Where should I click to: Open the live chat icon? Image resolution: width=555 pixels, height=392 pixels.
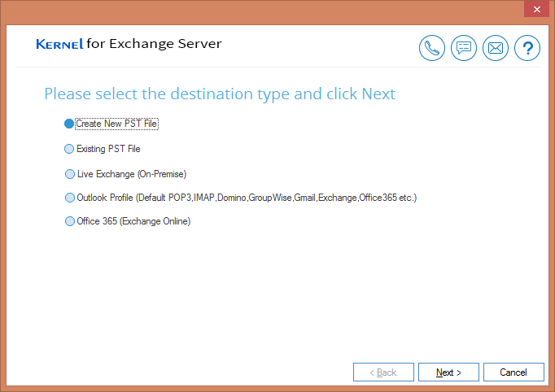click(x=464, y=48)
